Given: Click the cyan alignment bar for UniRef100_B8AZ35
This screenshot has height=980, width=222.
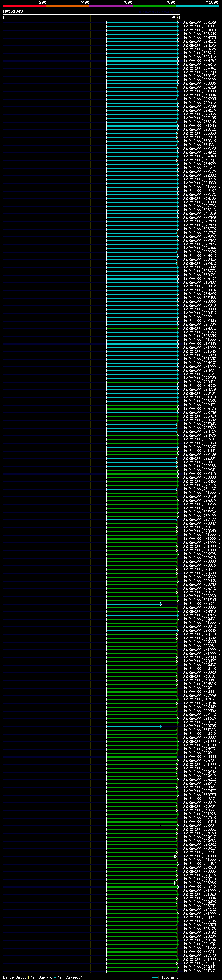Looking at the screenshot, I should (x=134, y=726).
